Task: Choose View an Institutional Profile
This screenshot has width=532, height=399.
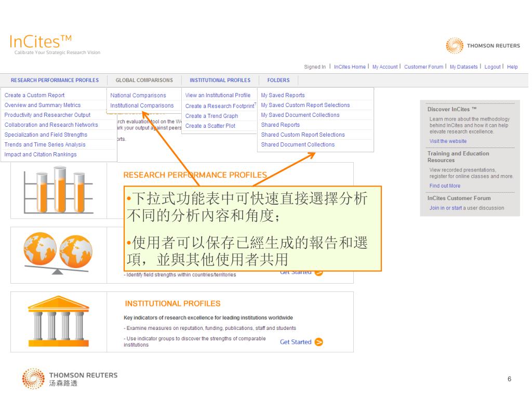Action: 218,96
